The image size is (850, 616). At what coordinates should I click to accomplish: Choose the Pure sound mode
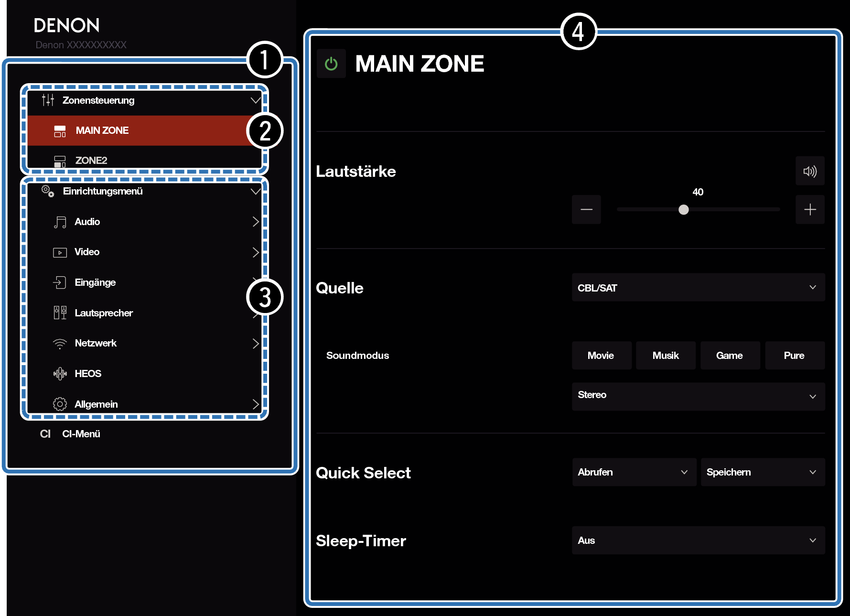coord(794,356)
